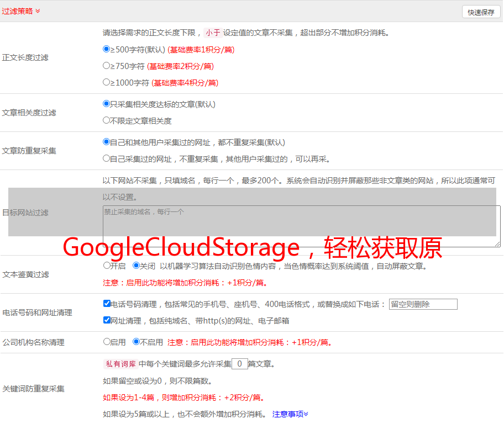This screenshot has width=504, height=424.
Task: Collapse the 过滤策略 section header
Action: coord(21,11)
